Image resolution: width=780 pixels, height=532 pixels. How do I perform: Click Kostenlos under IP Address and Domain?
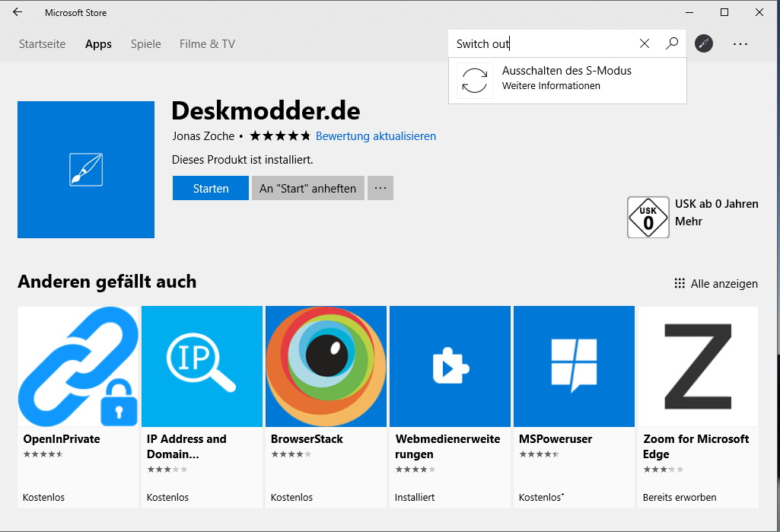click(167, 497)
